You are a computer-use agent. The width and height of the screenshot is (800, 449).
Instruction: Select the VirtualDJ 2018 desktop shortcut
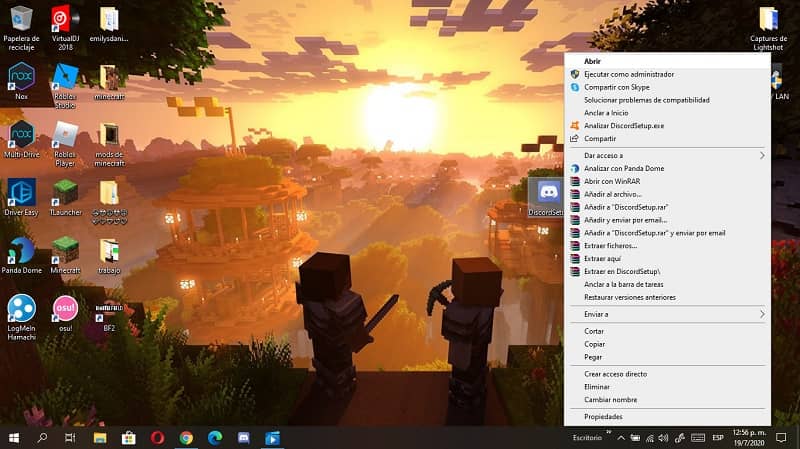pos(65,28)
